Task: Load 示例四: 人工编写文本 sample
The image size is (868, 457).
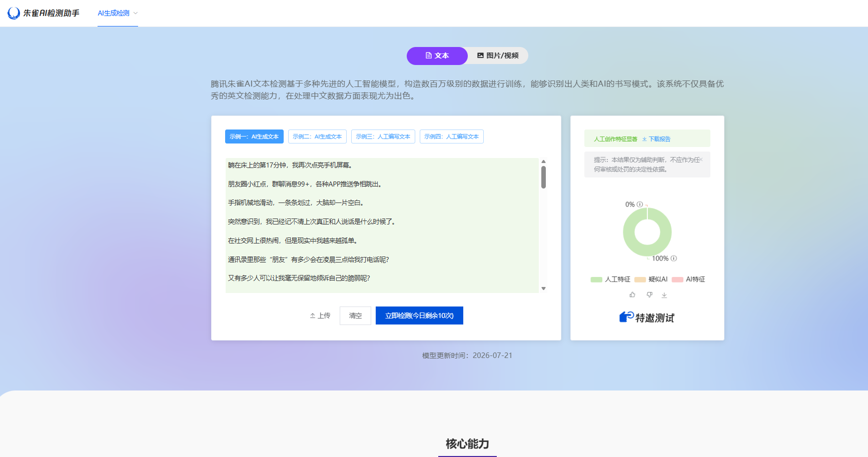Action: (452, 136)
